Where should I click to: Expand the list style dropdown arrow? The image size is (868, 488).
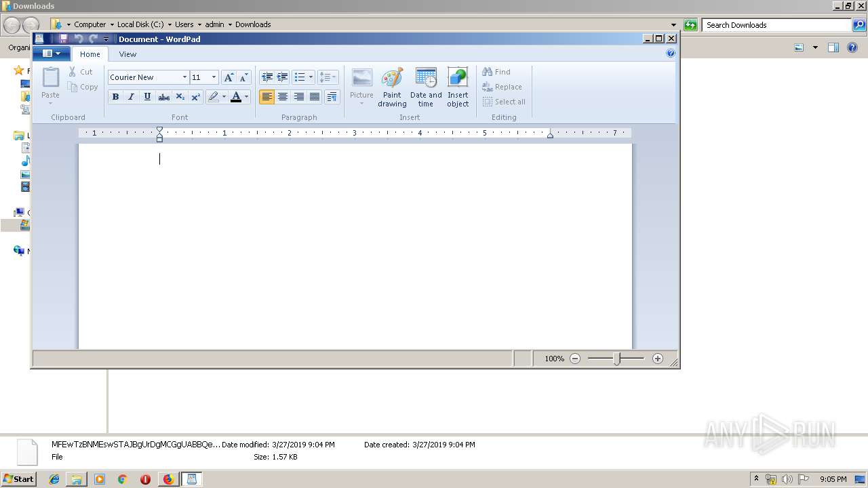click(x=311, y=77)
